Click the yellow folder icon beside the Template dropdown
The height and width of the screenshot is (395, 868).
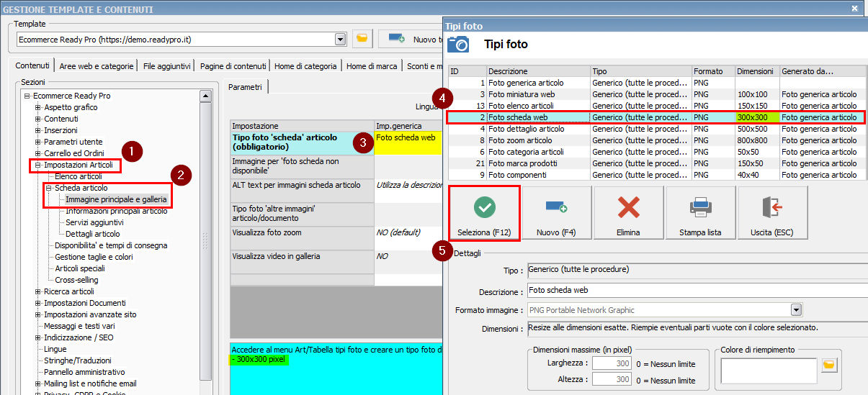tap(362, 39)
